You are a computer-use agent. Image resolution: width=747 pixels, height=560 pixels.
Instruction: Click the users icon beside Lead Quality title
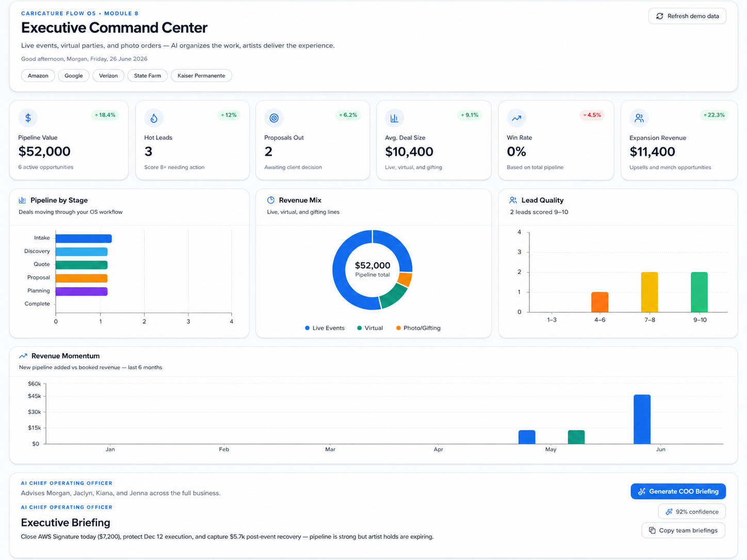pos(513,200)
